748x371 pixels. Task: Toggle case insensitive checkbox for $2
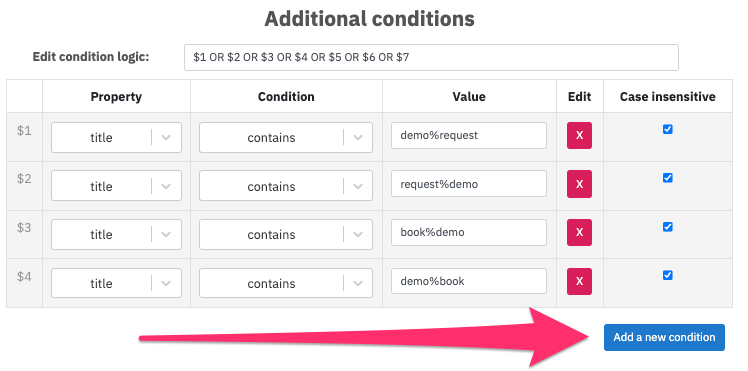(668, 178)
